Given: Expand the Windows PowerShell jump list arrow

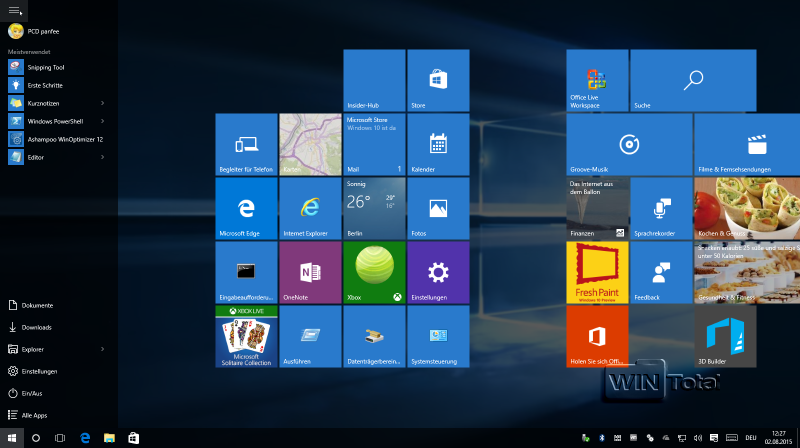Looking at the screenshot, I should (102, 120).
